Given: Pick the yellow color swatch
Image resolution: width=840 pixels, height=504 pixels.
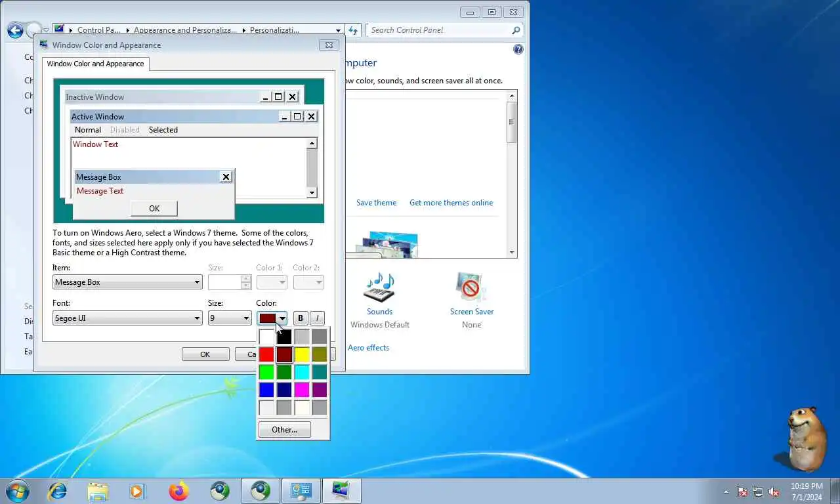Looking at the screenshot, I should pyautogui.click(x=302, y=354).
